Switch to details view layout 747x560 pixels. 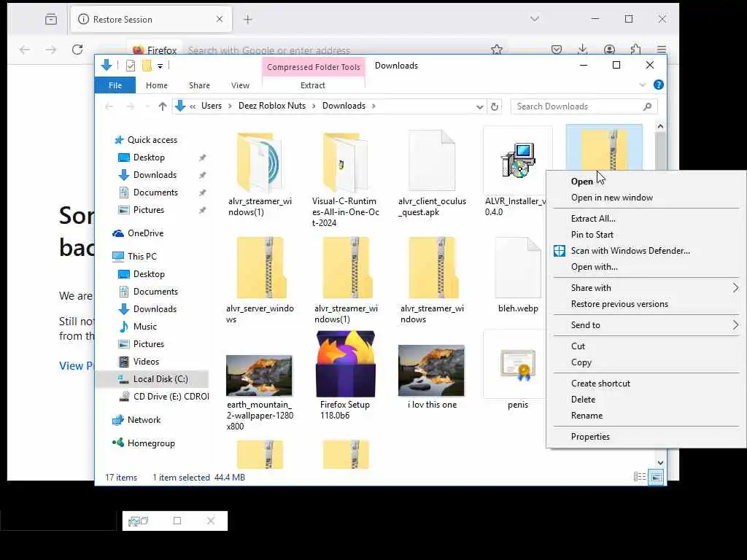point(639,477)
